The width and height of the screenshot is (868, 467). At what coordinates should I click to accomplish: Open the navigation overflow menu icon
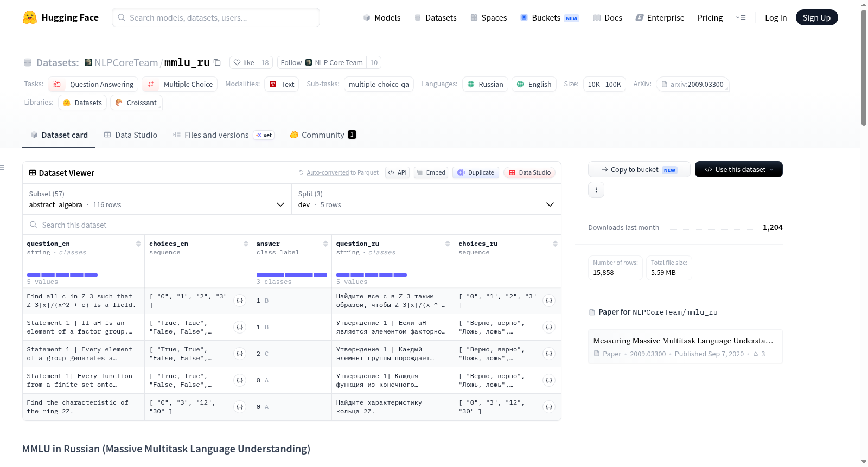741,17
